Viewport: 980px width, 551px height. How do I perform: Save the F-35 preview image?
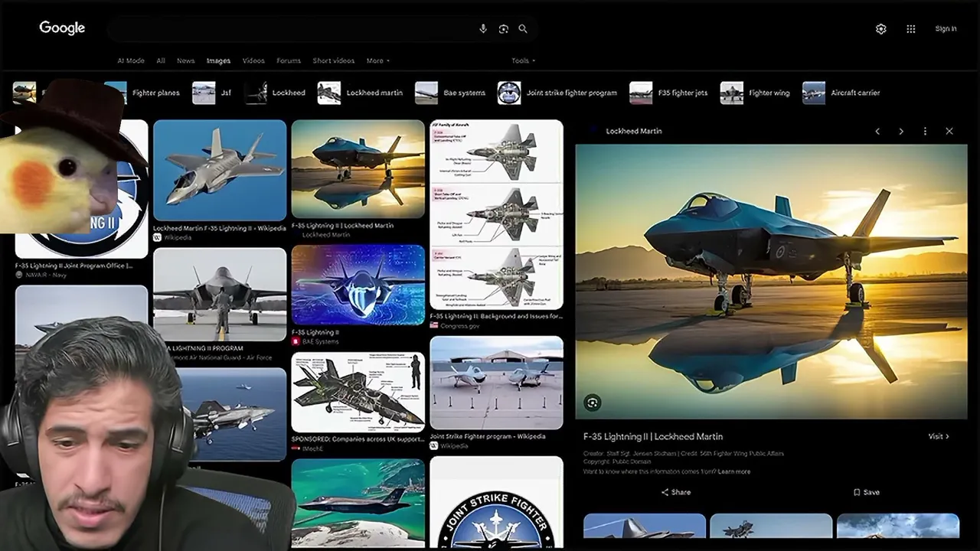[867, 492]
